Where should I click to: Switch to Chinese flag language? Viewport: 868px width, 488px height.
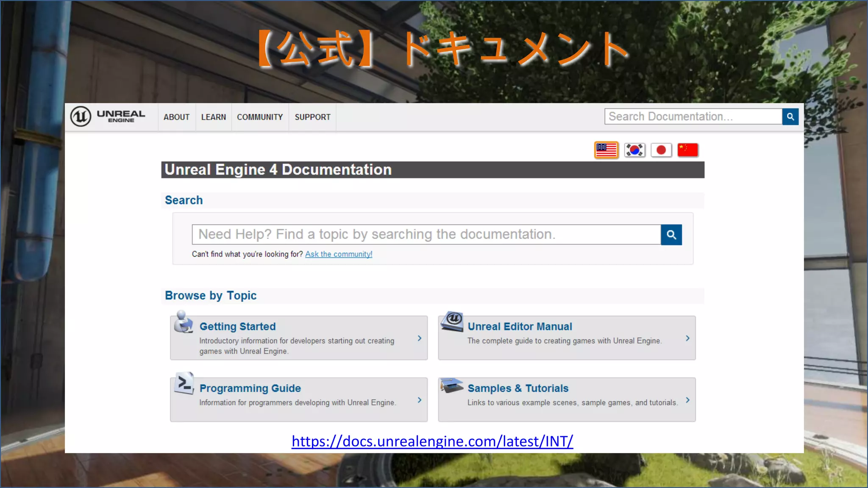[x=687, y=150]
